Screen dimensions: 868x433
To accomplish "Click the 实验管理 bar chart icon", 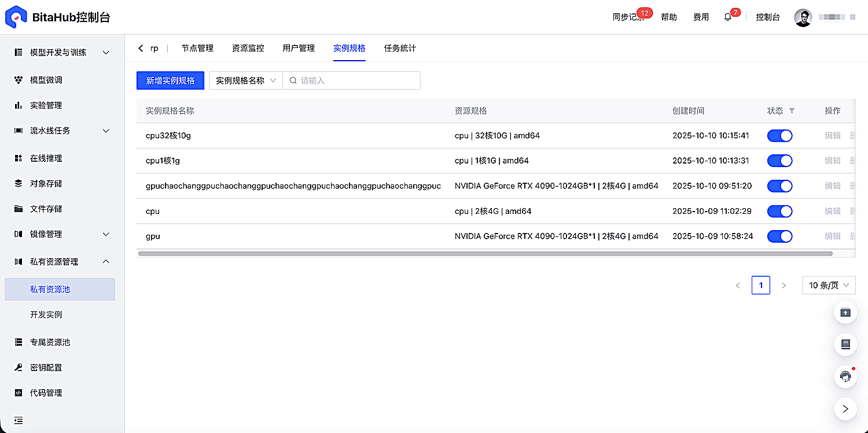I will click(19, 106).
